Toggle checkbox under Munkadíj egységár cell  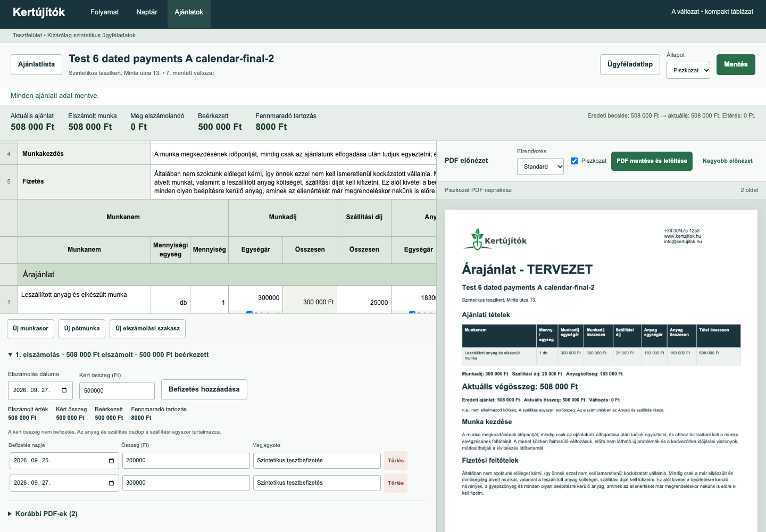[x=249, y=313]
